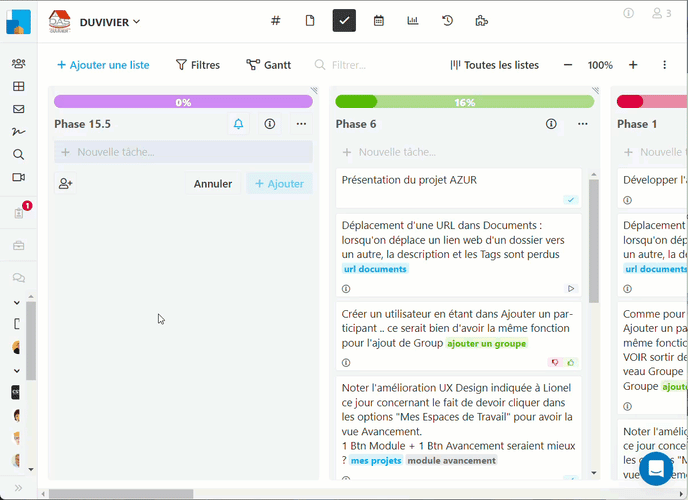The image size is (688, 500).
Task: Click the Phase 6 progress bar at 16%
Action: click(x=464, y=102)
